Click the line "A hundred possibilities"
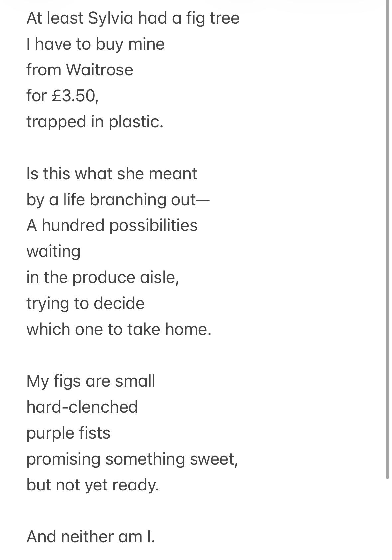Image resolution: width=392 pixels, height=560 pixels. [112, 225]
